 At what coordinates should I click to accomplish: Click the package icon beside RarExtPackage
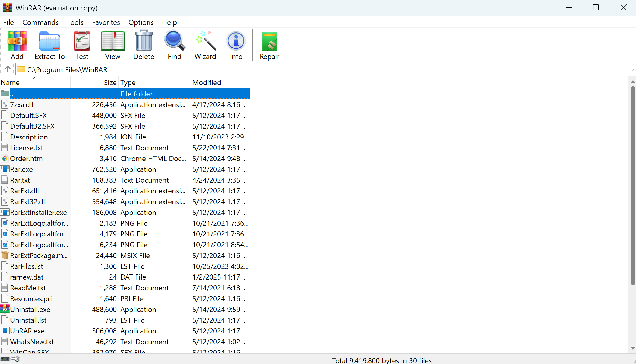[5, 255]
